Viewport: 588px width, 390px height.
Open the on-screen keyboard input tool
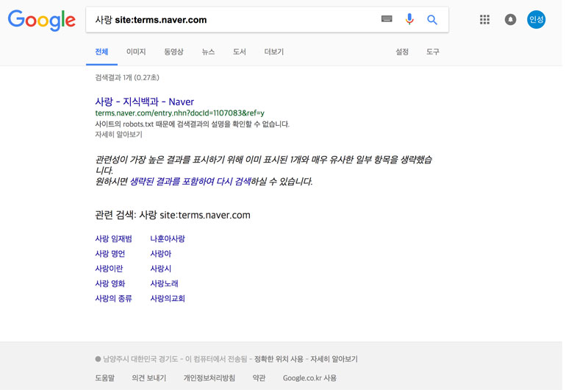[x=387, y=19]
